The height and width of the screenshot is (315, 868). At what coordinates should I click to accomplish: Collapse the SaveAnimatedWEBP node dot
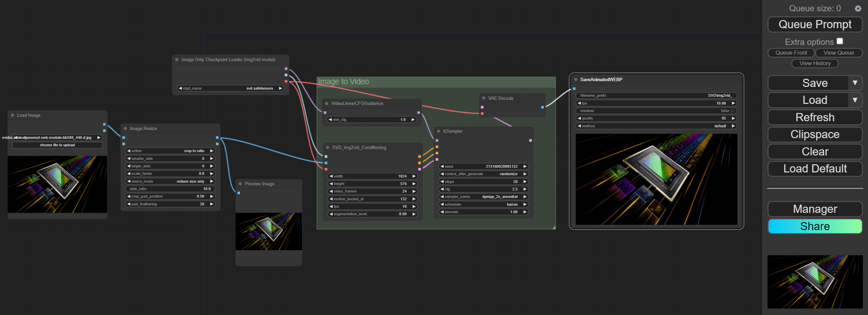[x=576, y=79]
